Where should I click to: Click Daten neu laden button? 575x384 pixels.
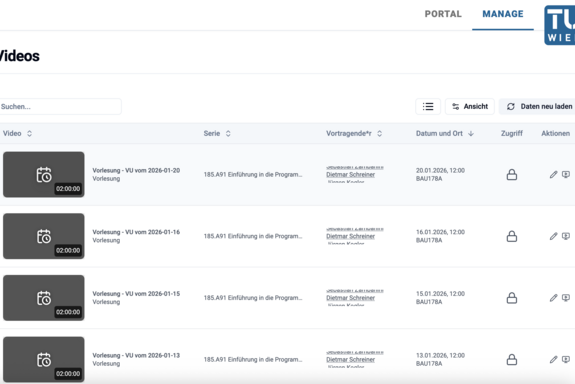538,106
